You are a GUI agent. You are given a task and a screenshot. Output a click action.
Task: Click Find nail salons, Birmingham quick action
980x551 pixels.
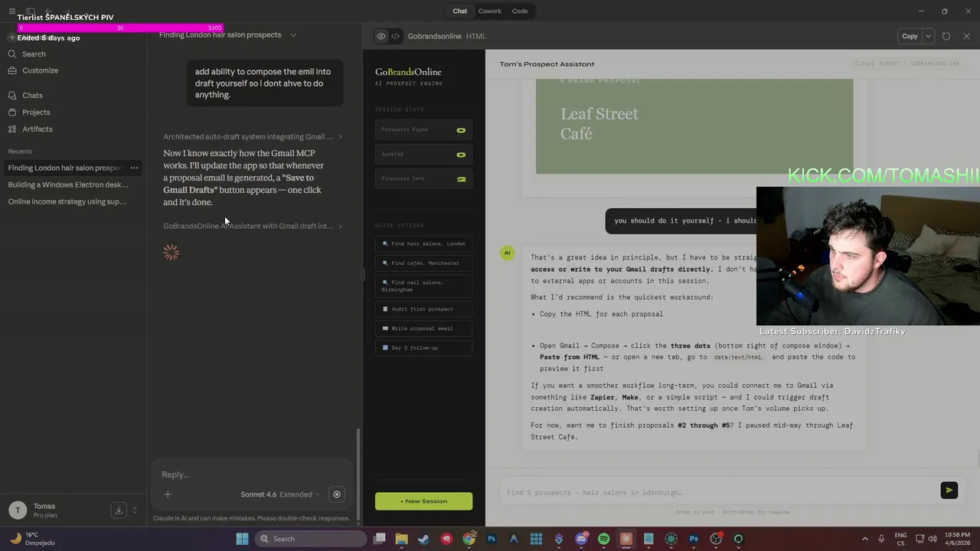pos(423,286)
